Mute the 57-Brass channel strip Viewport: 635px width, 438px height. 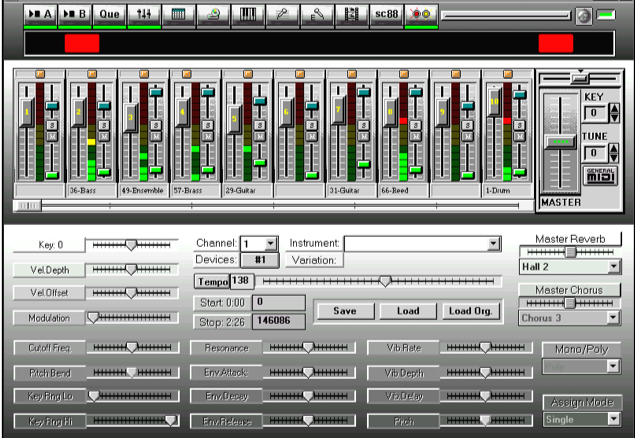coord(207,135)
